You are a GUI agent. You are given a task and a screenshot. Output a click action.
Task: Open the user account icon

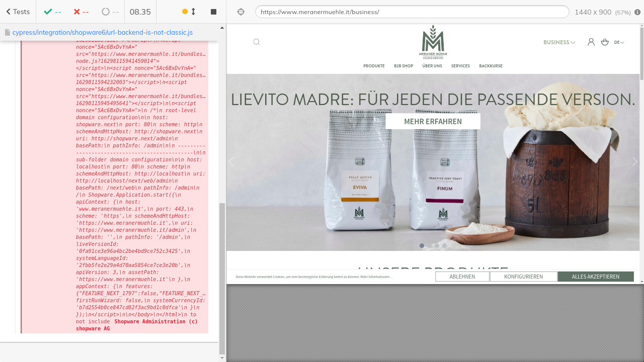coord(591,42)
